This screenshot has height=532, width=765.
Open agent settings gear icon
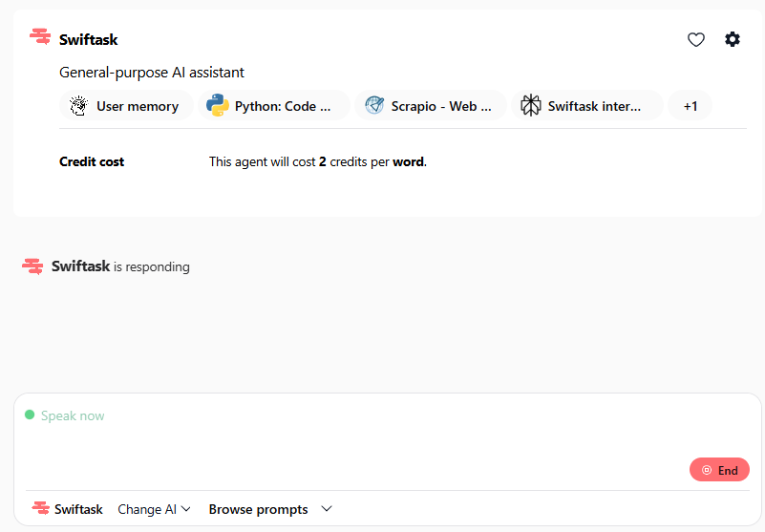point(732,39)
